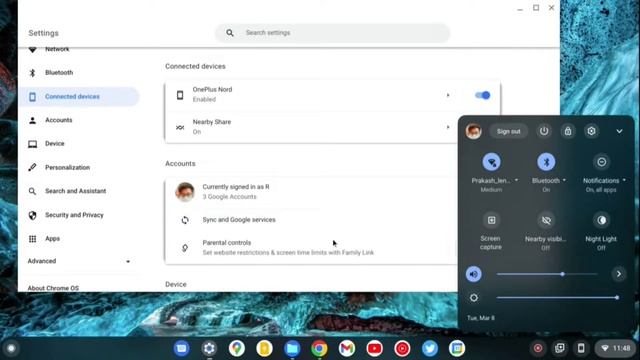Open settings via quick settings gear icon
640x360 pixels.
(591, 131)
